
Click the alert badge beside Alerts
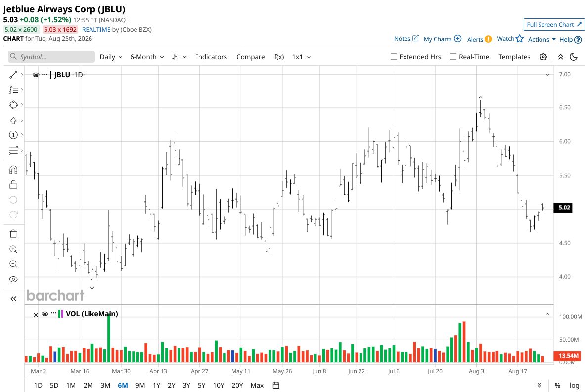coord(488,39)
